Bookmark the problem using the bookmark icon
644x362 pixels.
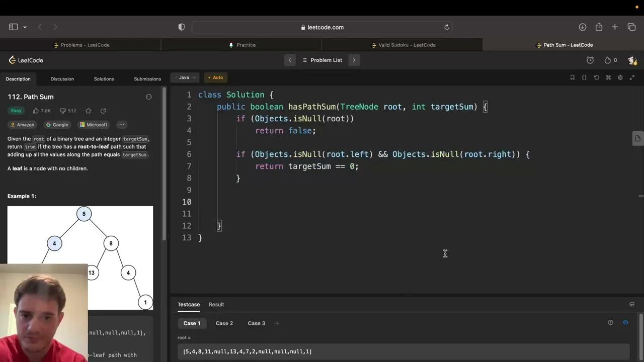click(572, 77)
